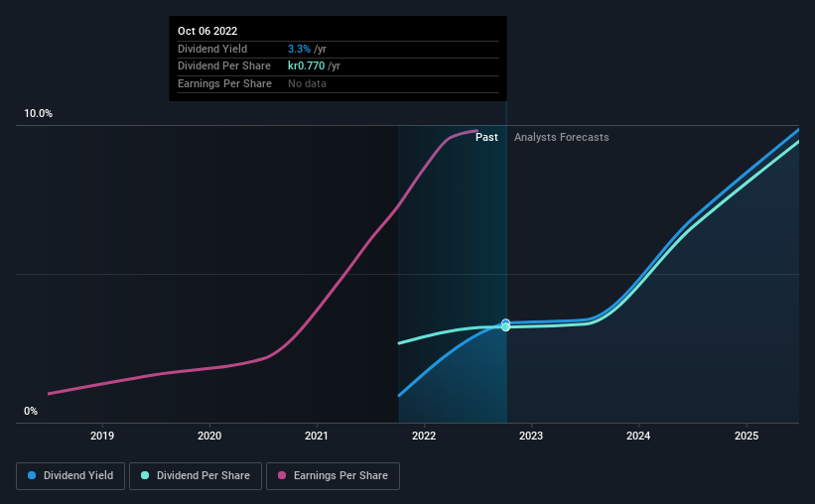Screen dimensions: 815x504
Task: Click the pink Earnings Per Share legend dot
Action: tap(282, 475)
